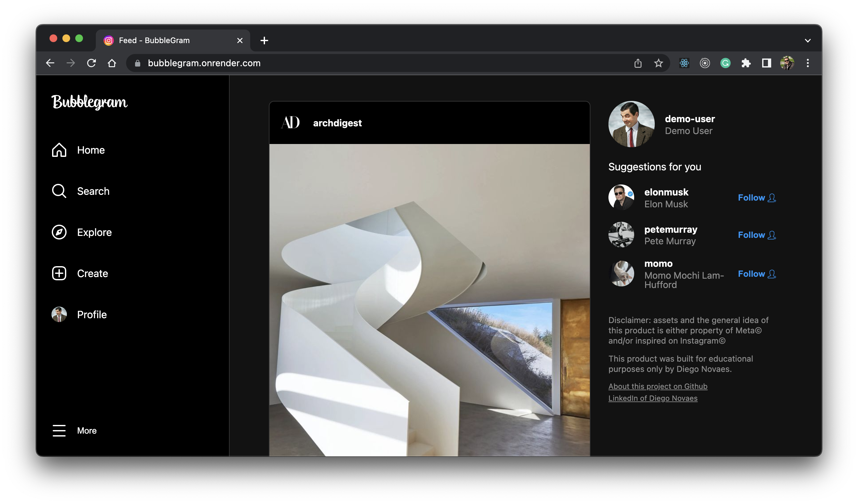Open the React Developer Tools extension icon
Image resolution: width=858 pixels, height=504 pixels.
(684, 63)
